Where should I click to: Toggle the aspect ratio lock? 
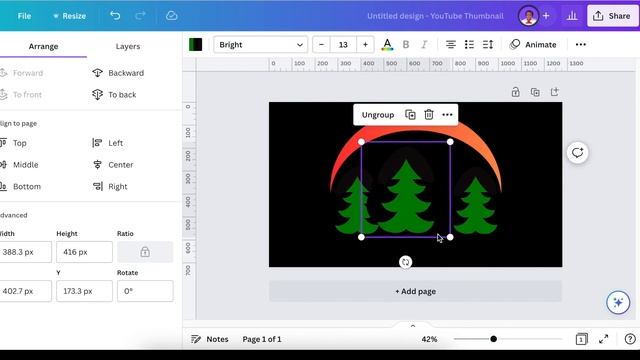pos(145,252)
